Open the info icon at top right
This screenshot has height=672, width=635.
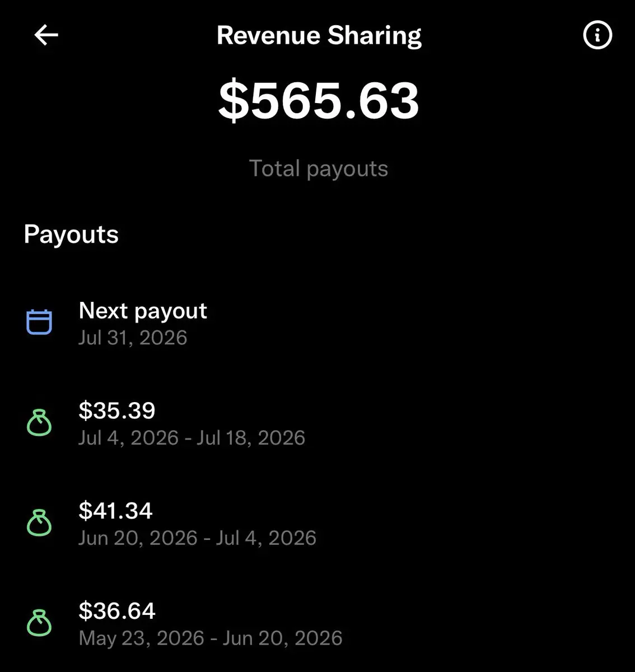[x=597, y=35]
